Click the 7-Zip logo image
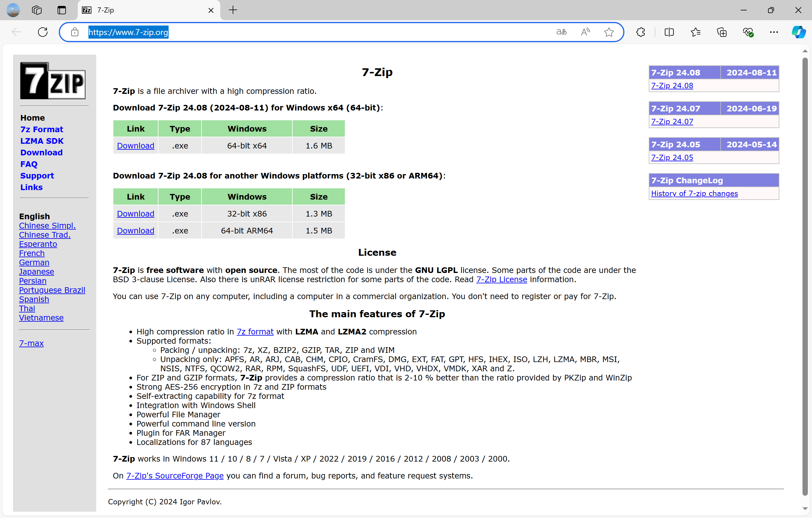Viewport: 812px width, 518px height. [53, 81]
